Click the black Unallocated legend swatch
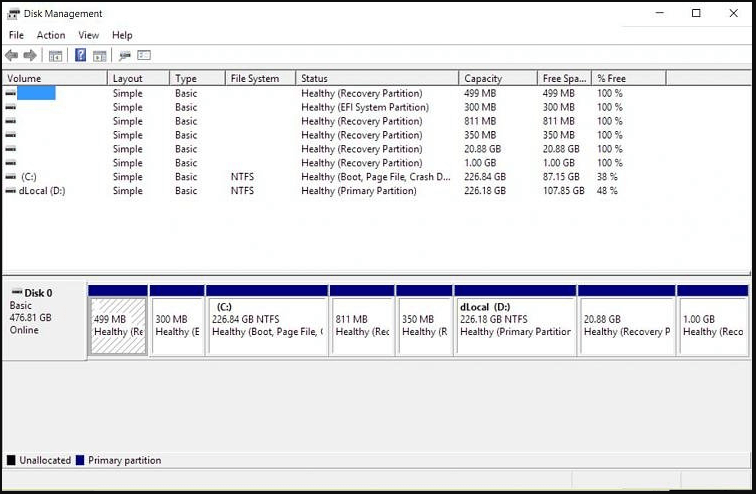 click(x=11, y=460)
